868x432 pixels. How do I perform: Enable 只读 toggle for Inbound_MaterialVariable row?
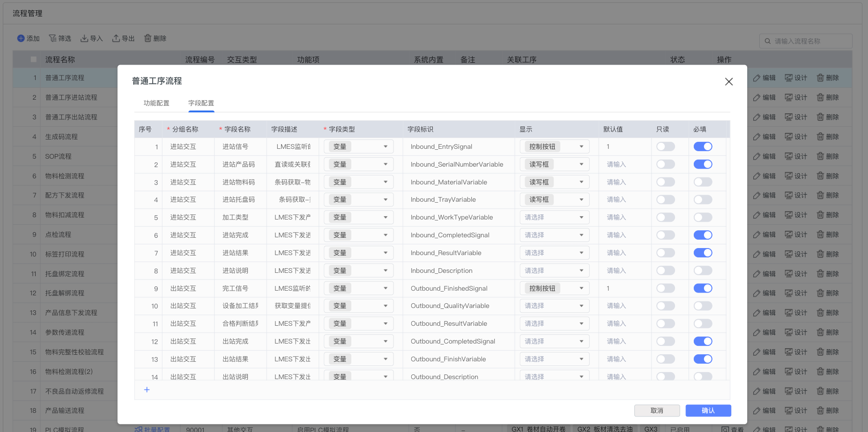tap(665, 182)
